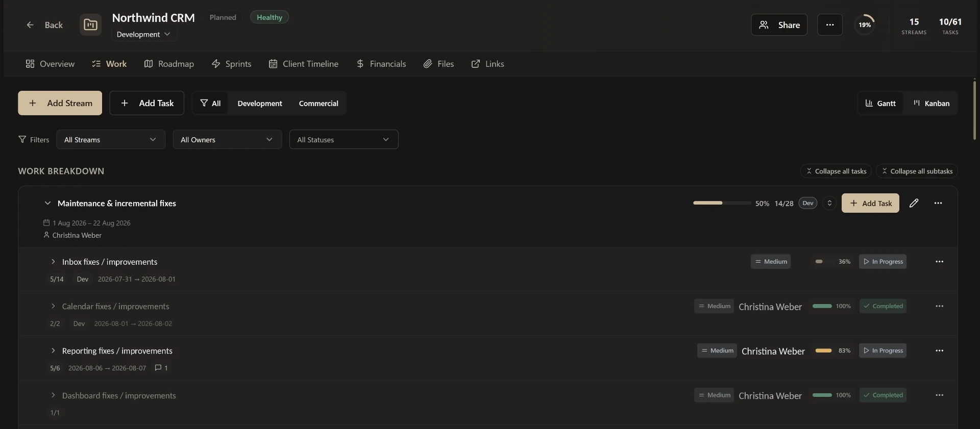
Task: Reorder Maintenance stream using sort arrows
Action: (x=829, y=203)
